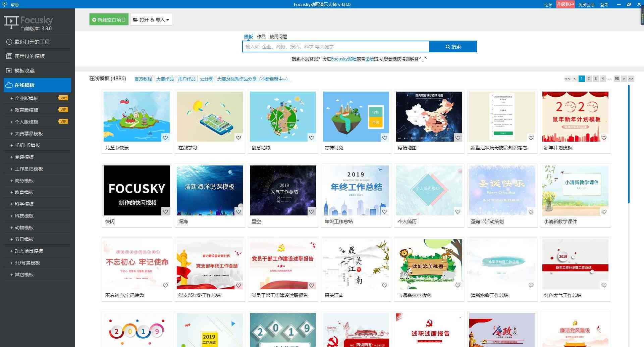Click heart icon on 清新水彩工作总结 template
The image size is (644, 347).
click(531, 285)
